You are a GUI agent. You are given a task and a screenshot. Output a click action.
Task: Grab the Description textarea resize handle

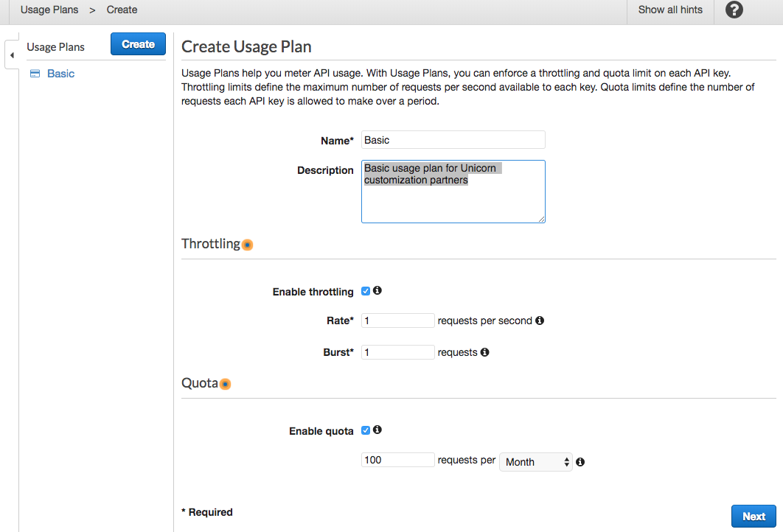[x=542, y=219]
